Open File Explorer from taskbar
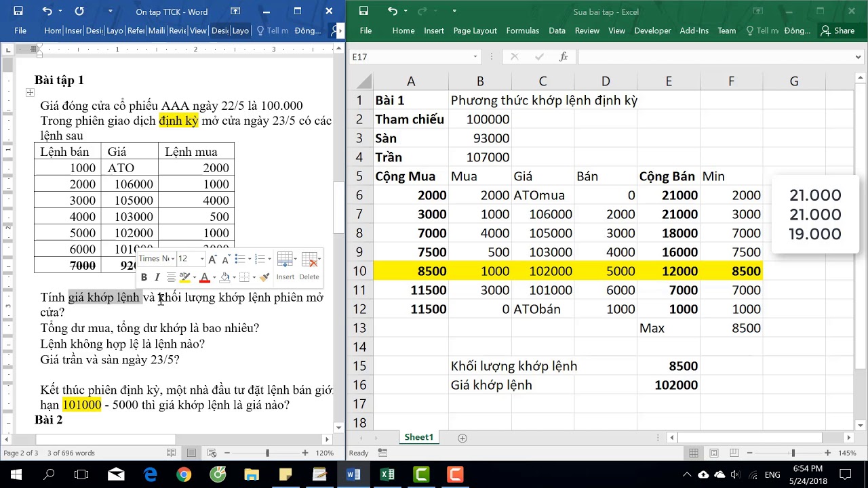Screen dimensions: 868x488 tap(252, 474)
